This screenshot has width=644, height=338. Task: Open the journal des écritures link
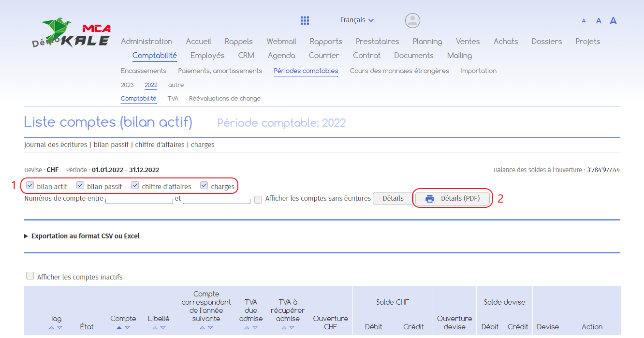(56, 145)
